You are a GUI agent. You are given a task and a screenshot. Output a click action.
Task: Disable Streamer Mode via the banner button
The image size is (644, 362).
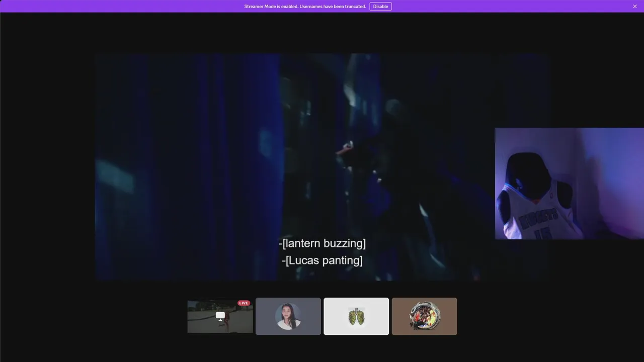[x=380, y=7]
